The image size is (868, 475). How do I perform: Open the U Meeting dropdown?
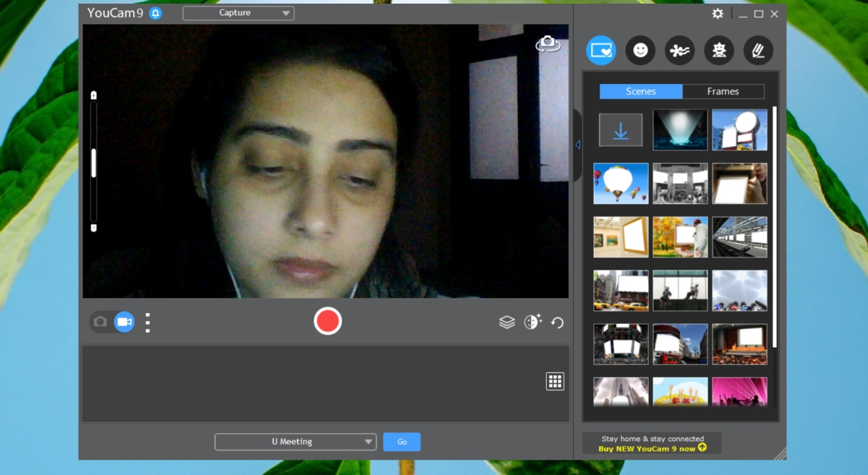pos(295,442)
